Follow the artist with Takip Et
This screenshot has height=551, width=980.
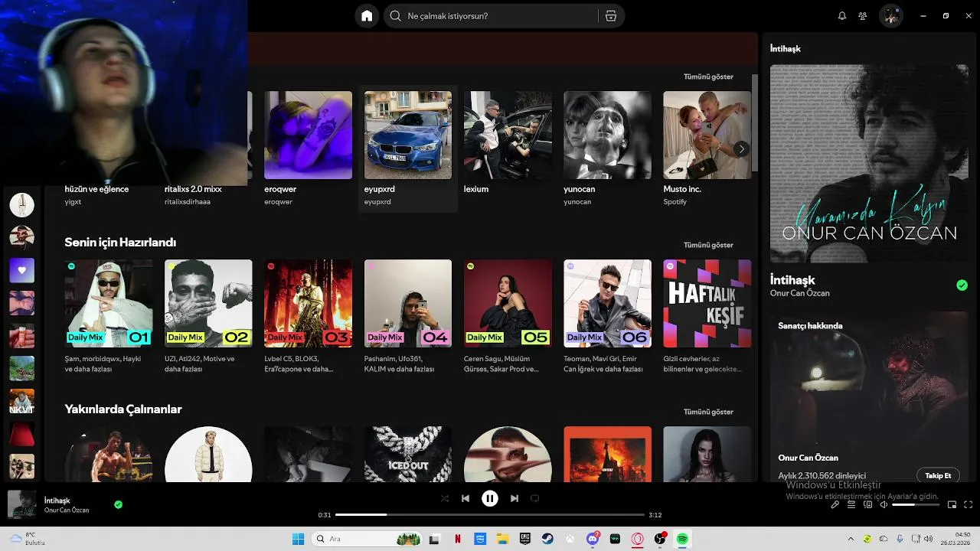(938, 475)
